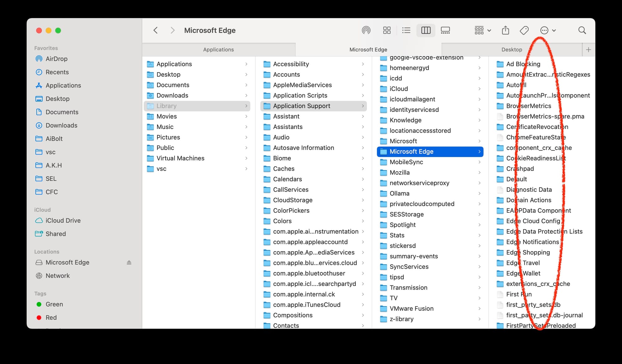The height and width of the screenshot is (364, 622).
Task: Select column view
Action: click(x=426, y=30)
